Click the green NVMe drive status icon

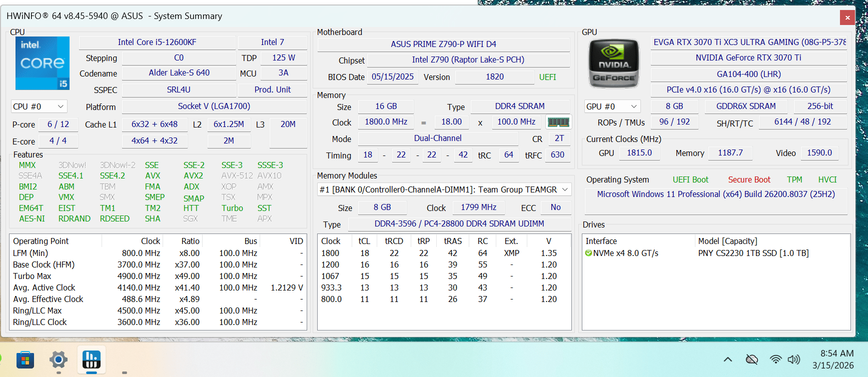coord(589,253)
